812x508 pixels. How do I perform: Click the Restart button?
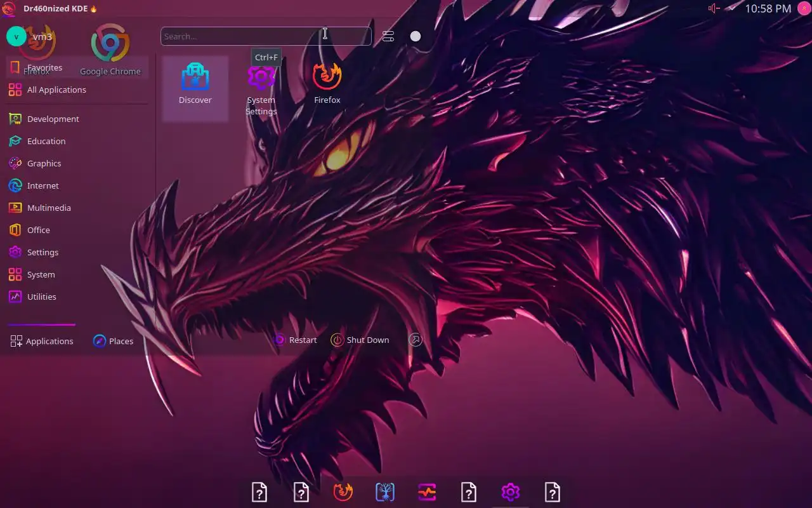(x=296, y=340)
